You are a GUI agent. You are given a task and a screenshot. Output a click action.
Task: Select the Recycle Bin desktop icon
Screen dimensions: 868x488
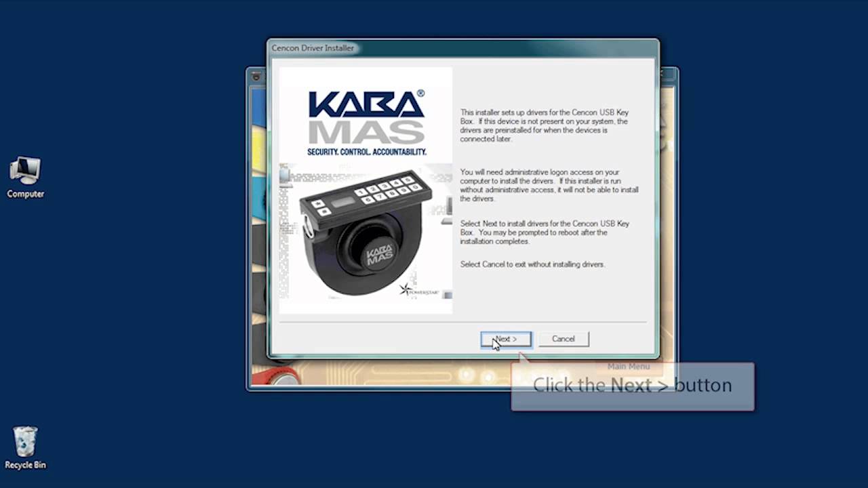pos(25,448)
